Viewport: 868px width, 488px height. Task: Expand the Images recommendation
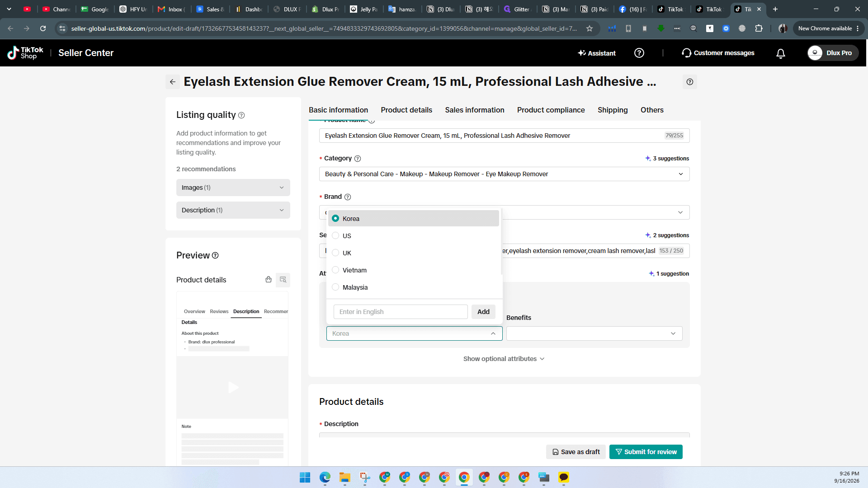233,188
